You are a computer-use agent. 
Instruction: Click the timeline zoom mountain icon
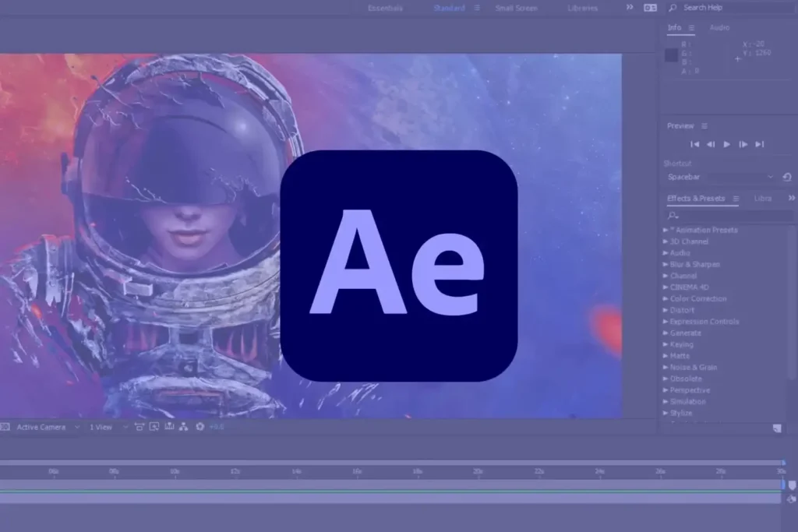pyautogui.click(x=792, y=499)
